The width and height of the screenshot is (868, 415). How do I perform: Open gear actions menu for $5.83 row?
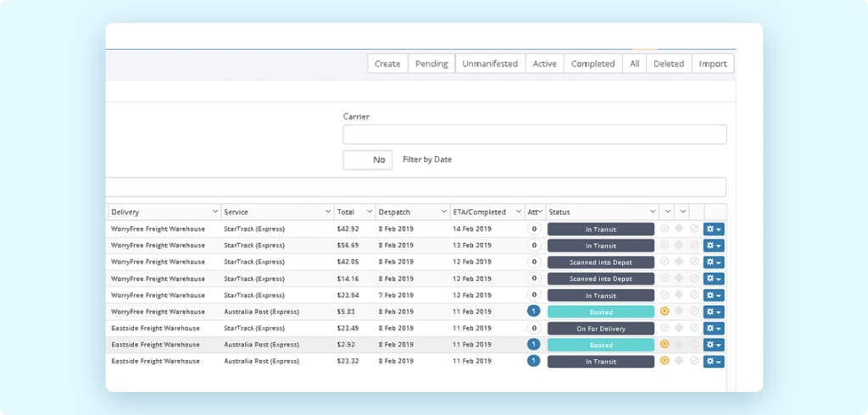(714, 312)
